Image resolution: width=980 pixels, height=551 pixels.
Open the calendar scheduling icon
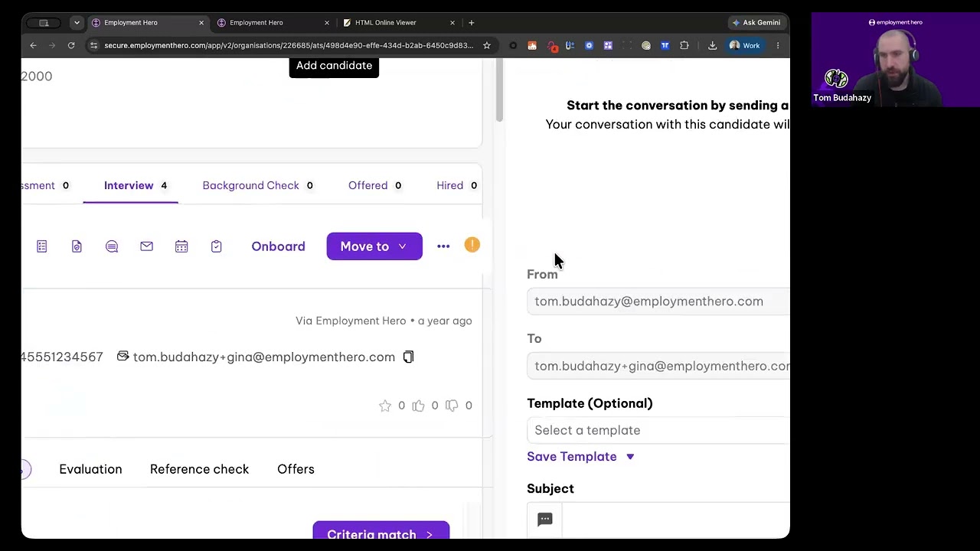(x=181, y=246)
